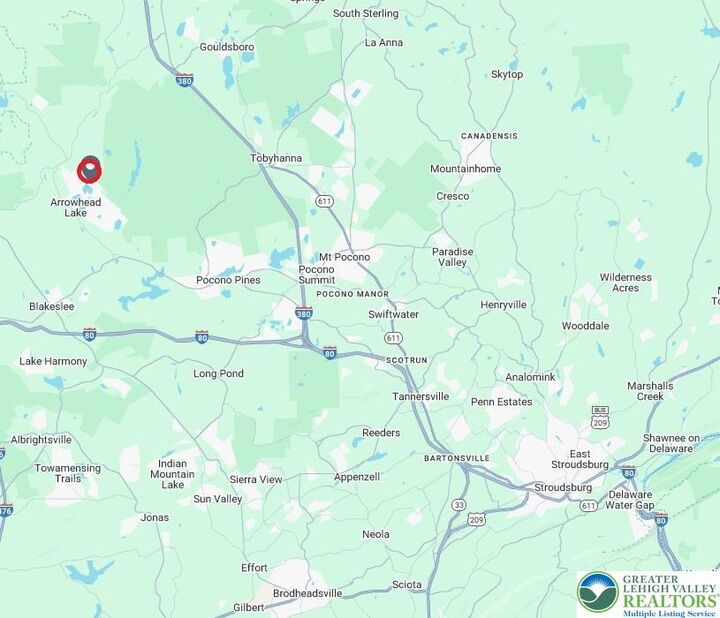The height and width of the screenshot is (618, 720).
Task: Click the I-380 shield near Gouldsboro
Action: tap(185, 80)
